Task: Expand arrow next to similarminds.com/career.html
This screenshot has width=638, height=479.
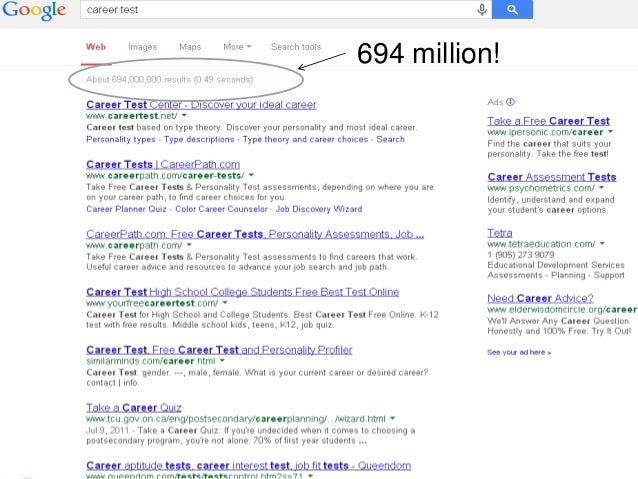Action: (x=222, y=361)
